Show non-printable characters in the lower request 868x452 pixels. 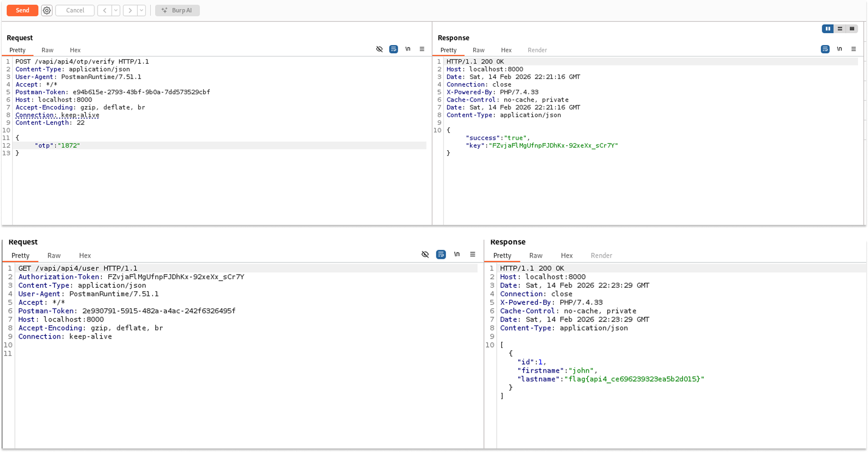click(x=457, y=254)
